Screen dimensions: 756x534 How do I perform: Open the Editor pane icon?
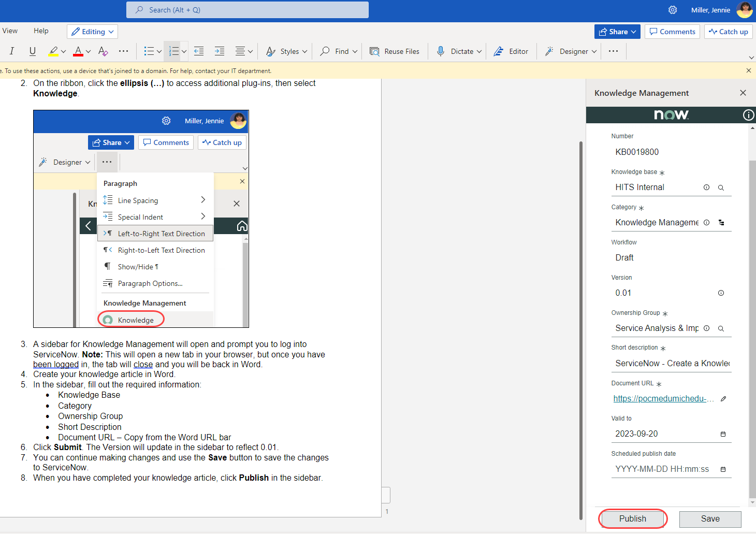tap(498, 51)
